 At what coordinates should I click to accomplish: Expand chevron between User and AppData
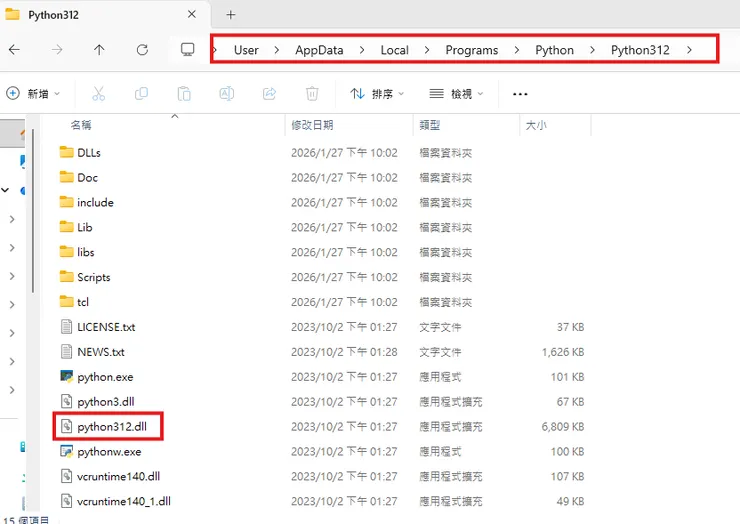[277, 50]
